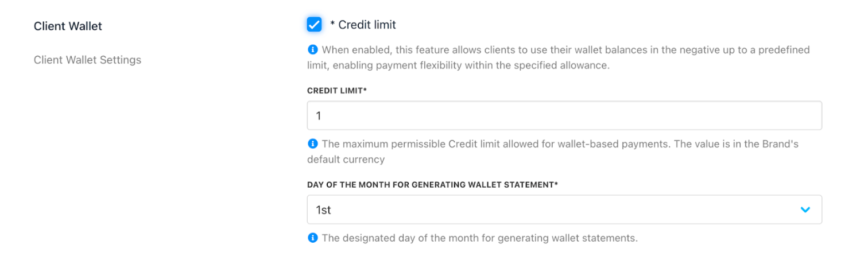Focus the Credit Limit input field
This screenshot has width=868, height=256.
pos(564,115)
